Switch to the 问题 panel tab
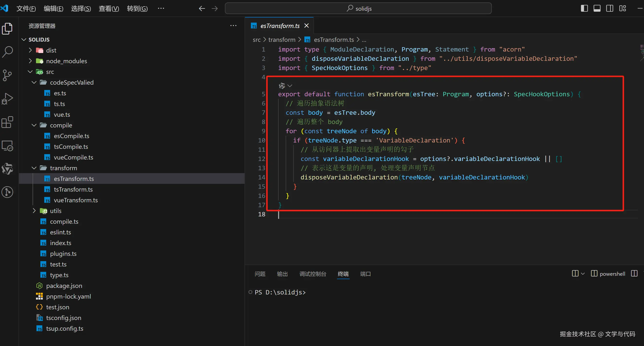 [x=260, y=274]
